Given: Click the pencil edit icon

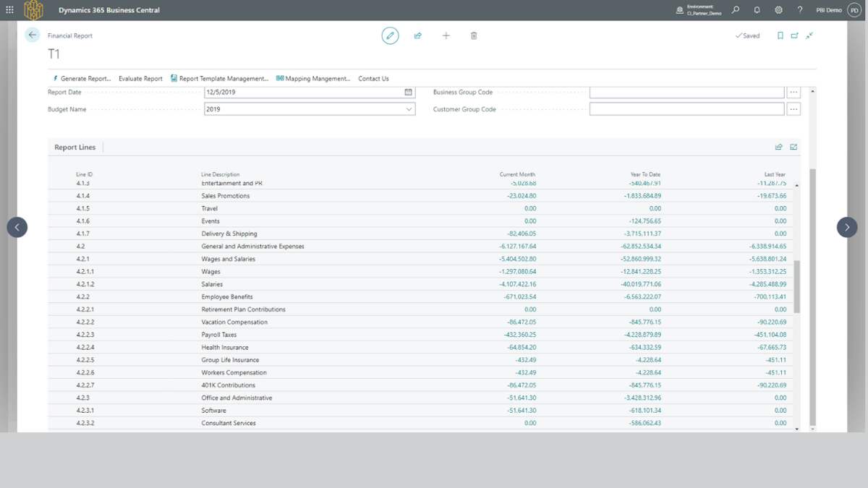Looking at the screenshot, I should coord(390,35).
